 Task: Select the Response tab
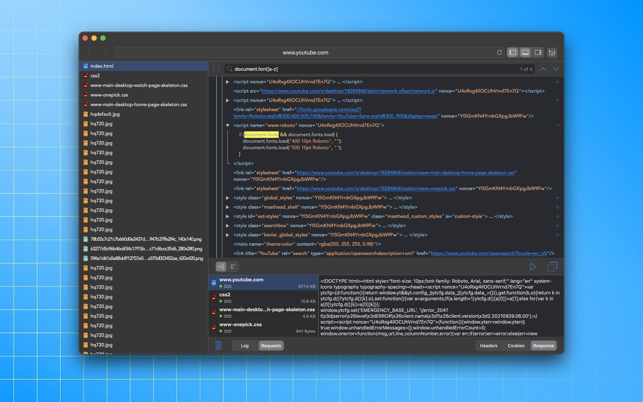(x=543, y=346)
